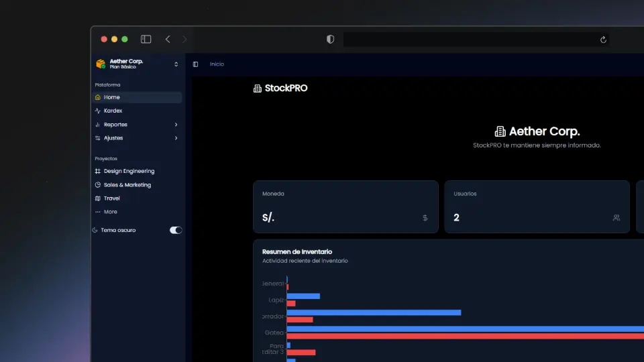Click the More ellipsis icon
Screen dimensions: 644x362
(98, 212)
